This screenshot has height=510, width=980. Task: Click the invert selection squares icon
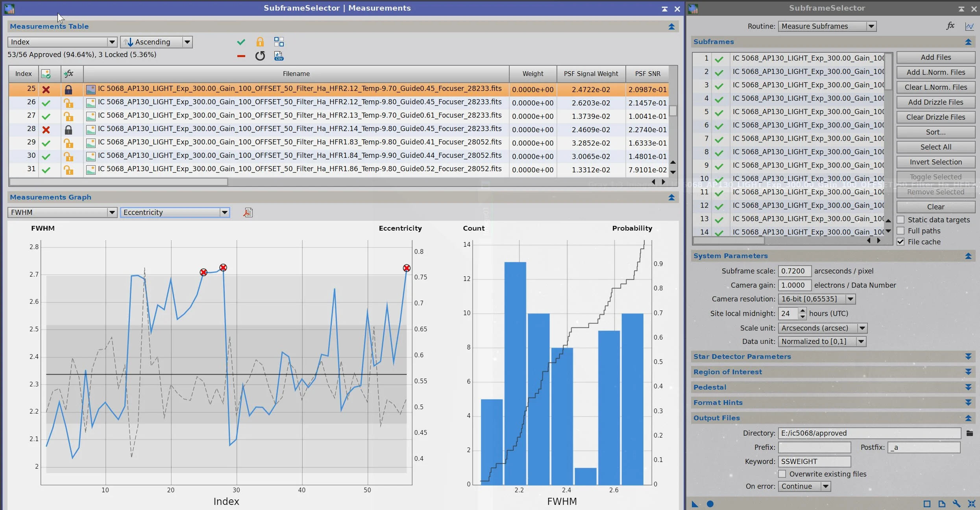279,42
